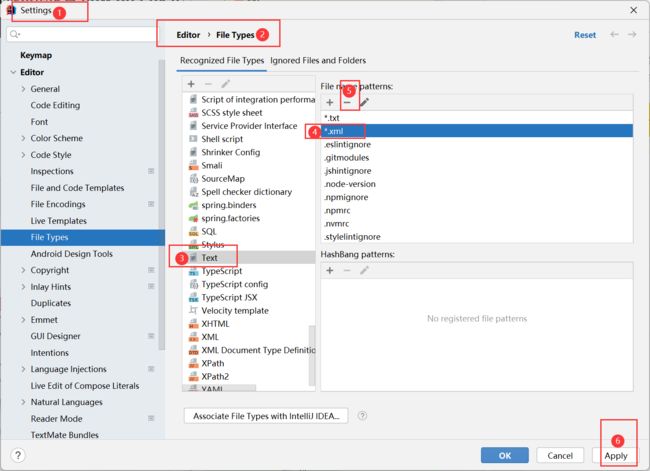Click the Reset link
The height and width of the screenshot is (471, 650).
(584, 34)
